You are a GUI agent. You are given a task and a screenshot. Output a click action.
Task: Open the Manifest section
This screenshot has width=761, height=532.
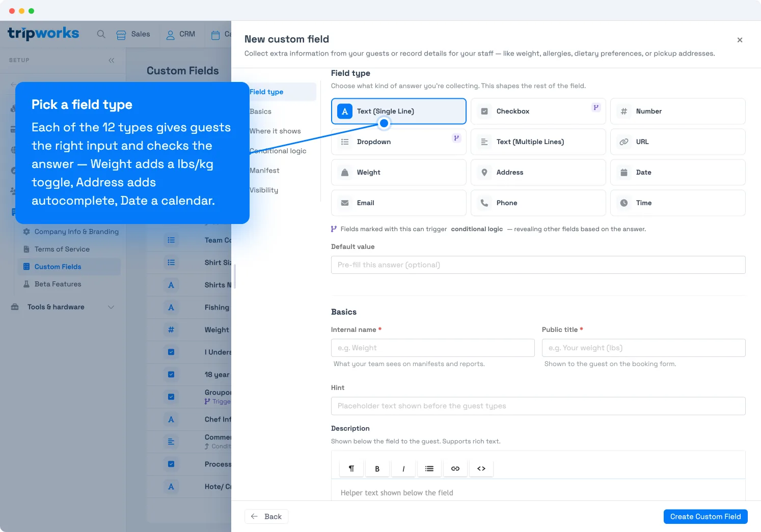point(264,171)
